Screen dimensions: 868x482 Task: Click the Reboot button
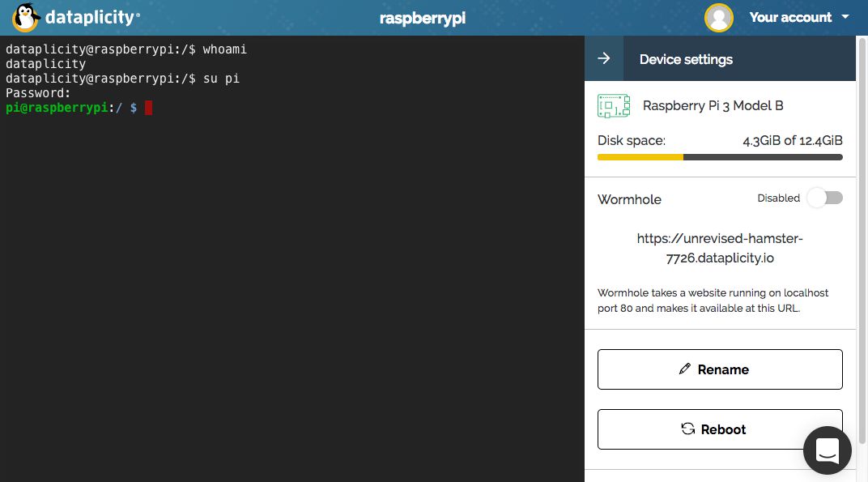[720, 429]
